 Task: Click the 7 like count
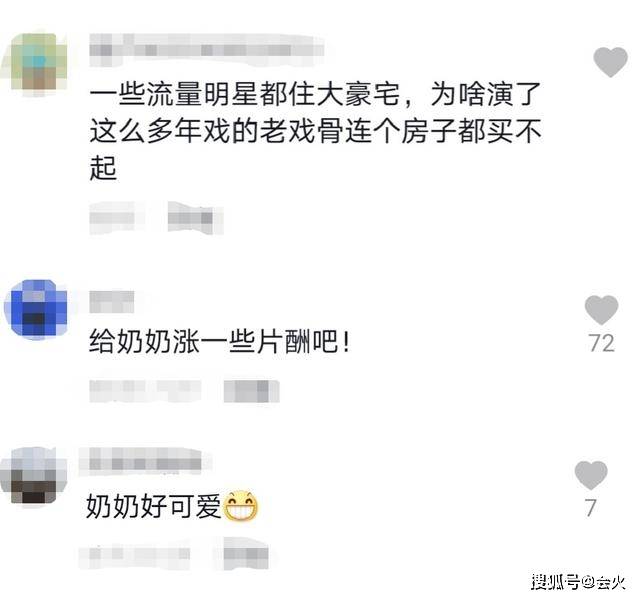591,508
